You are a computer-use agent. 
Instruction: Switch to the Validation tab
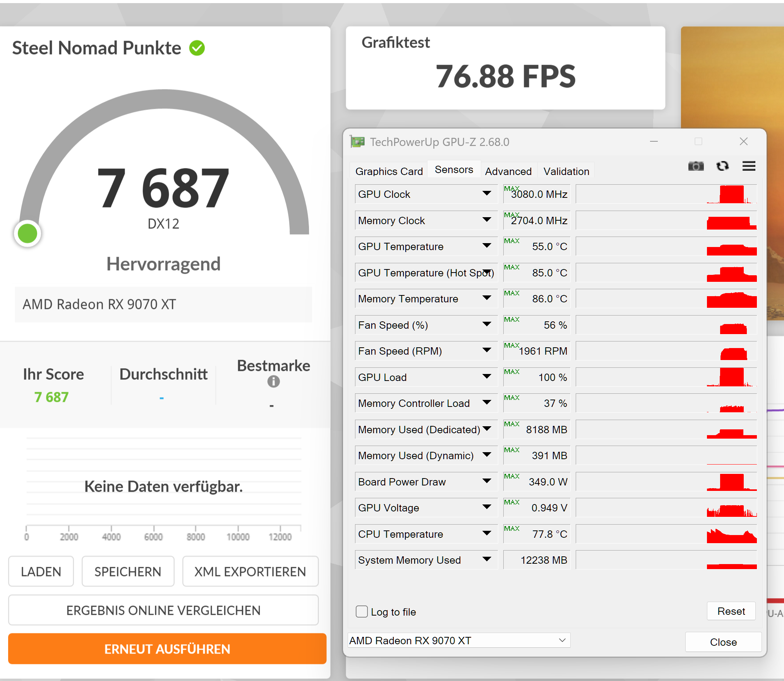[x=566, y=171]
